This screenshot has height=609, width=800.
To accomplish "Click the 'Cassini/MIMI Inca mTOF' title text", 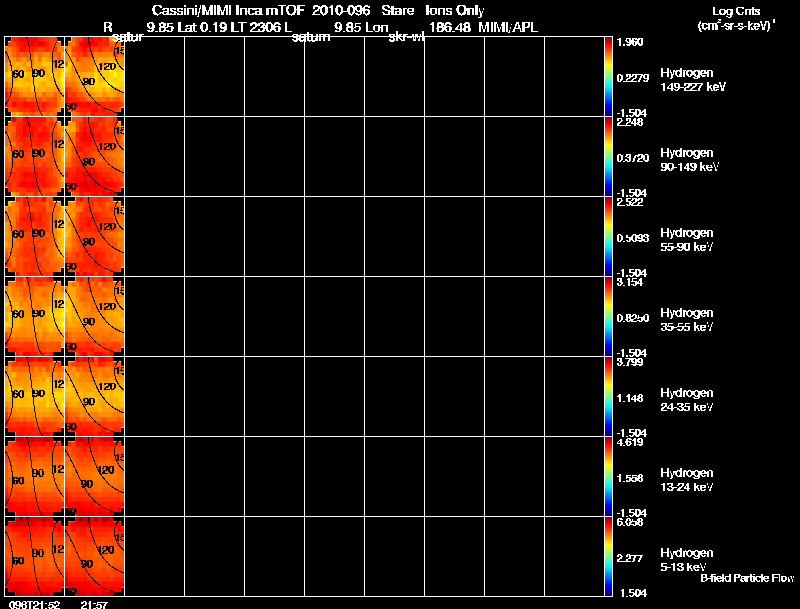I will (x=228, y=11).
